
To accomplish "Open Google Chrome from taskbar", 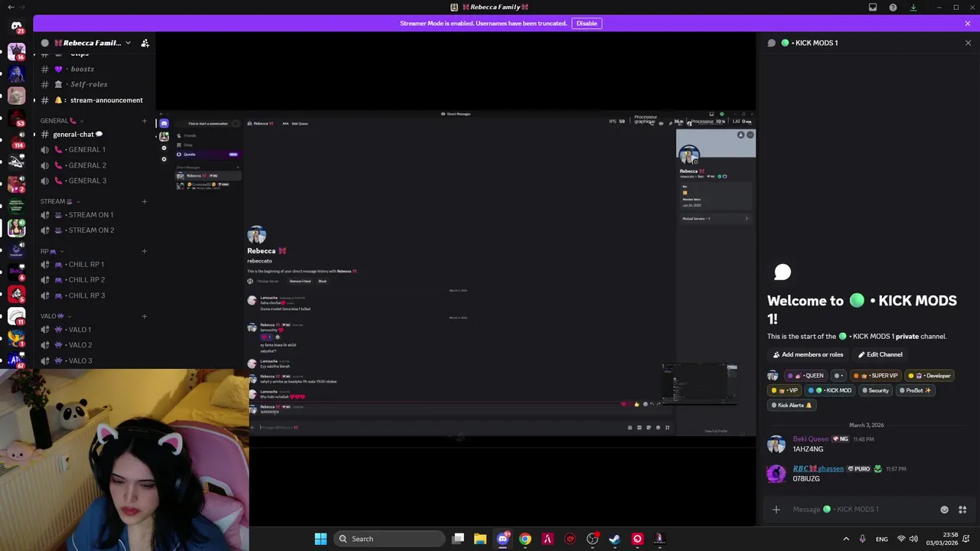I will click(525, 539).
